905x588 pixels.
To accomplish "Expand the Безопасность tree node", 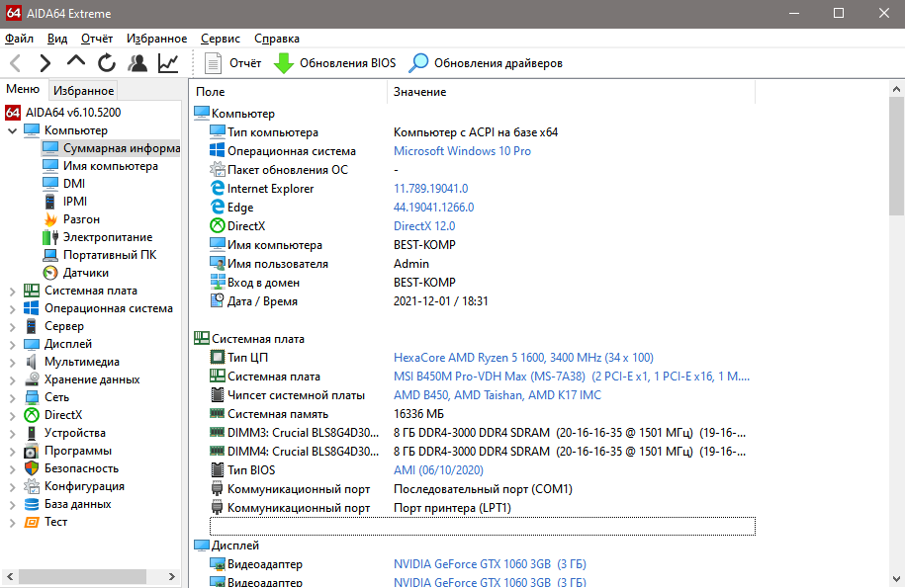I will [12, 468].
